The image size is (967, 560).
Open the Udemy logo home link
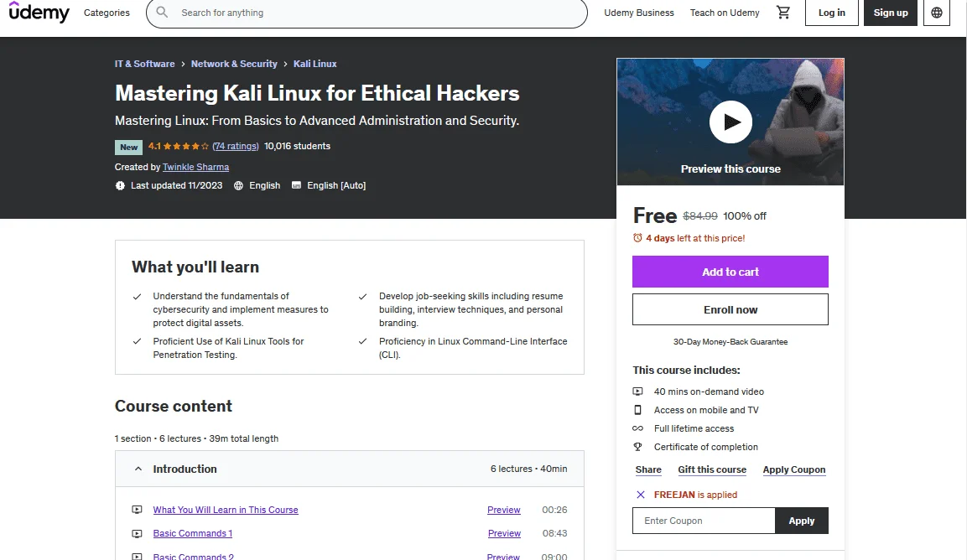pos(39,12)
